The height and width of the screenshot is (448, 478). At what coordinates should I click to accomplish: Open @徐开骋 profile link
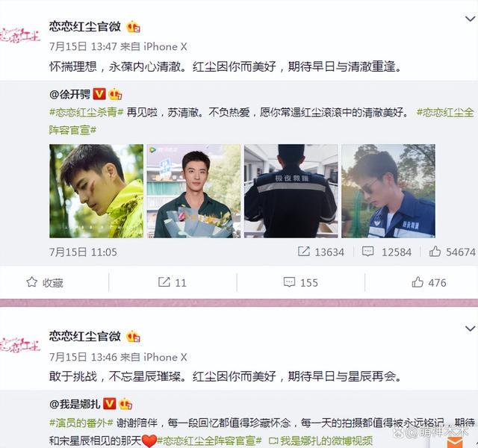pyautogui.click(x=69, y=94)
